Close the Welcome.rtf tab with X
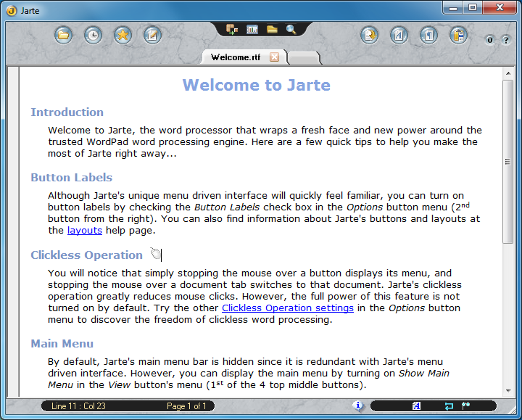 pyautogui.click(x=274, y=57)
